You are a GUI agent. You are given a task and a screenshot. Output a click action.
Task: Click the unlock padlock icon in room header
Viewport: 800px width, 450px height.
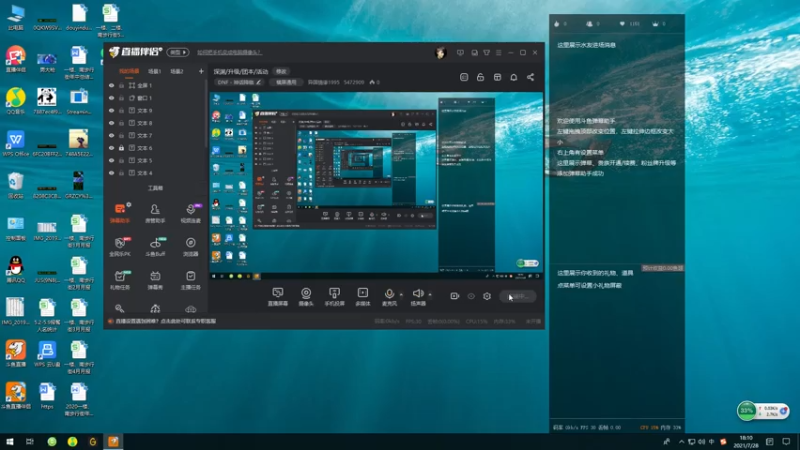(480, 77)
